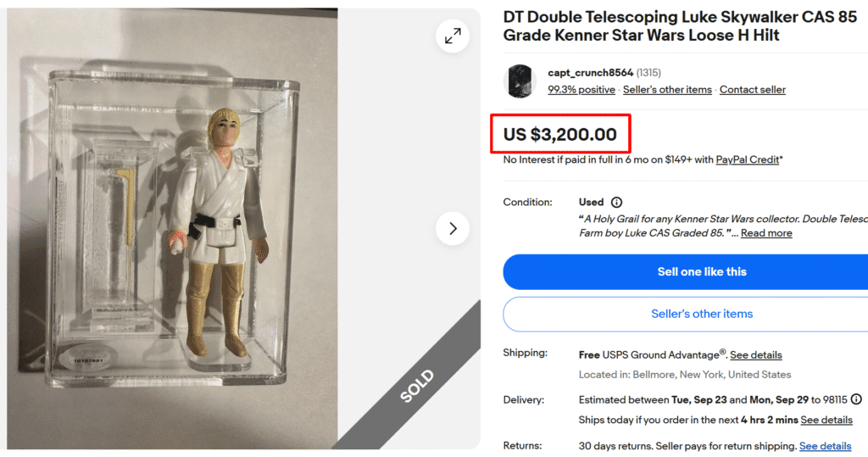Open seller profile capt_crunch8564
Image resolution: width=868 pixels, height=457 pixels.
590,73
